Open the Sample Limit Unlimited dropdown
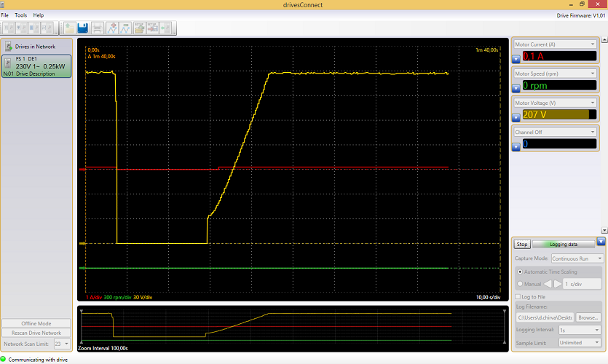The image size is (608, 364). pos(580,343)
